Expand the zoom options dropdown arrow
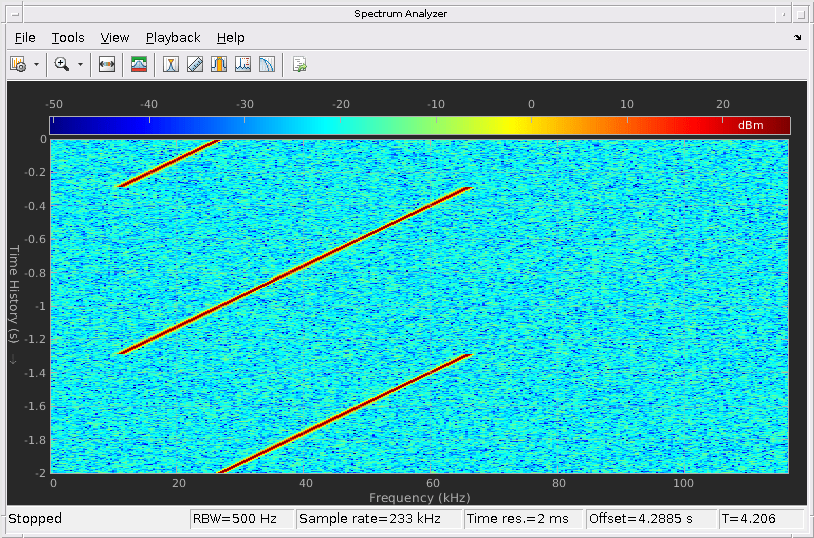Image resolution: width=814 pixels, height=538 pixels. point(80,65)
